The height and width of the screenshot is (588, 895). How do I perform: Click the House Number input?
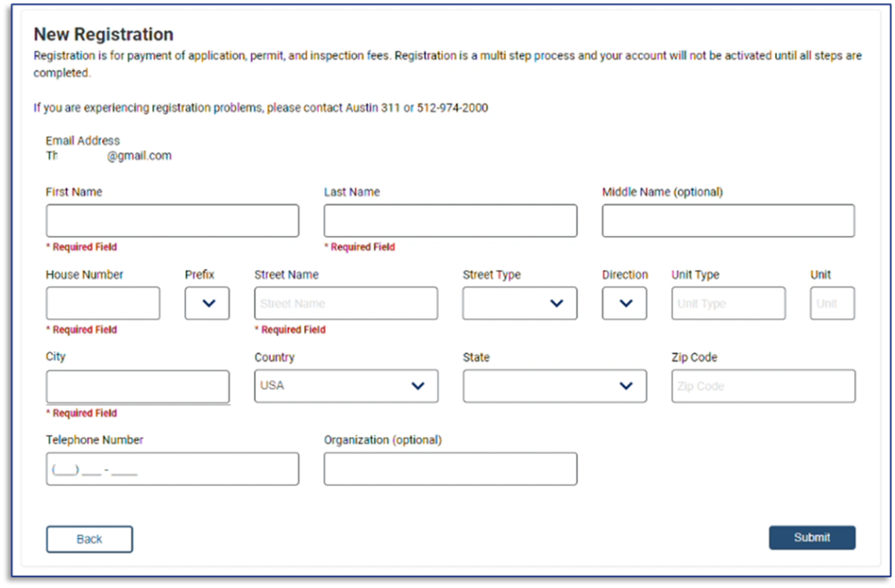tap(103, 303)
